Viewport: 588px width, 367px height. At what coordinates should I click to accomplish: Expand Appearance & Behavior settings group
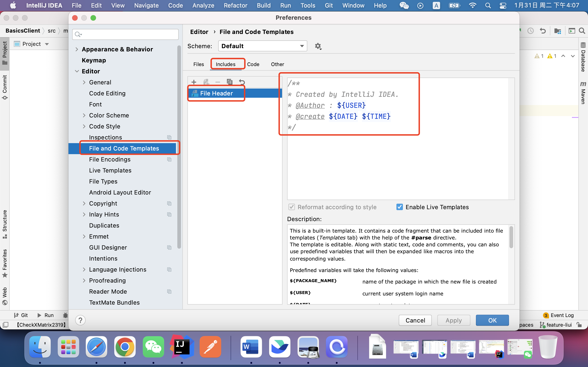pyautogui.click(x=77, y=49)
